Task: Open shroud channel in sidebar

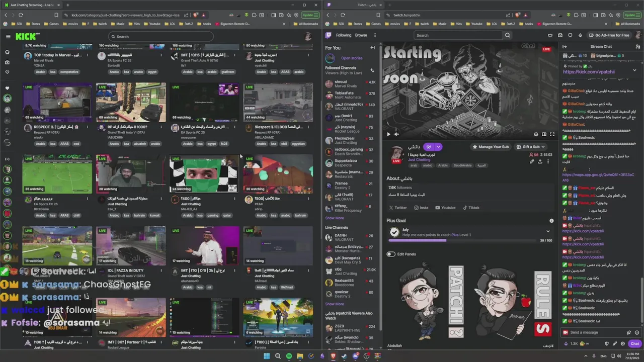Action: [351, 84]
